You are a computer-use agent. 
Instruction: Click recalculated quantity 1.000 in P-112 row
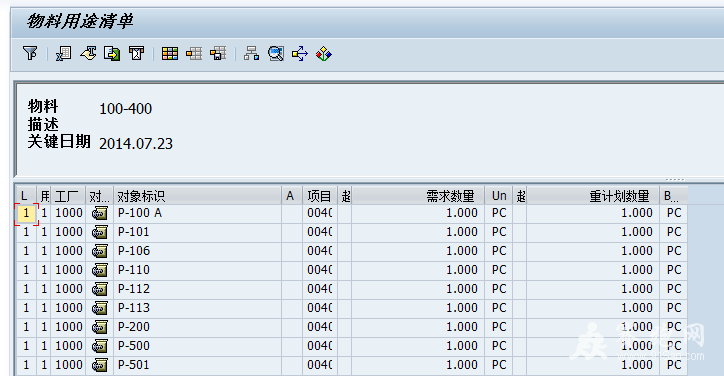593,289
